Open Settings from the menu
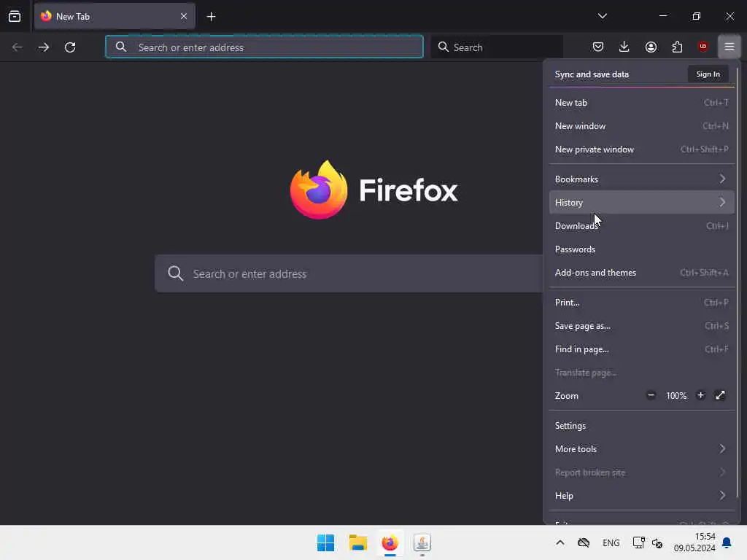747x560 pixels. (642, 426)
